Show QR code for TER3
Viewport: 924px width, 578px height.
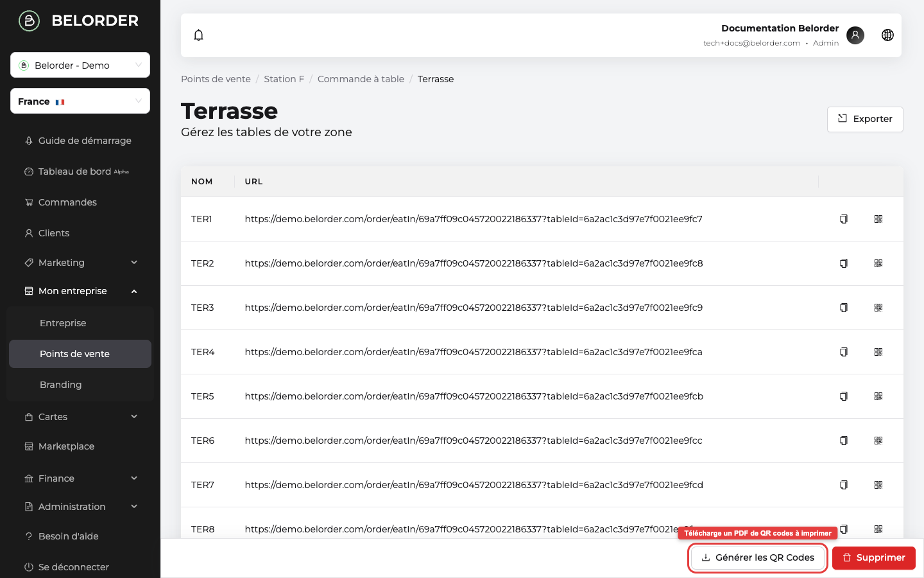(878, 308)
